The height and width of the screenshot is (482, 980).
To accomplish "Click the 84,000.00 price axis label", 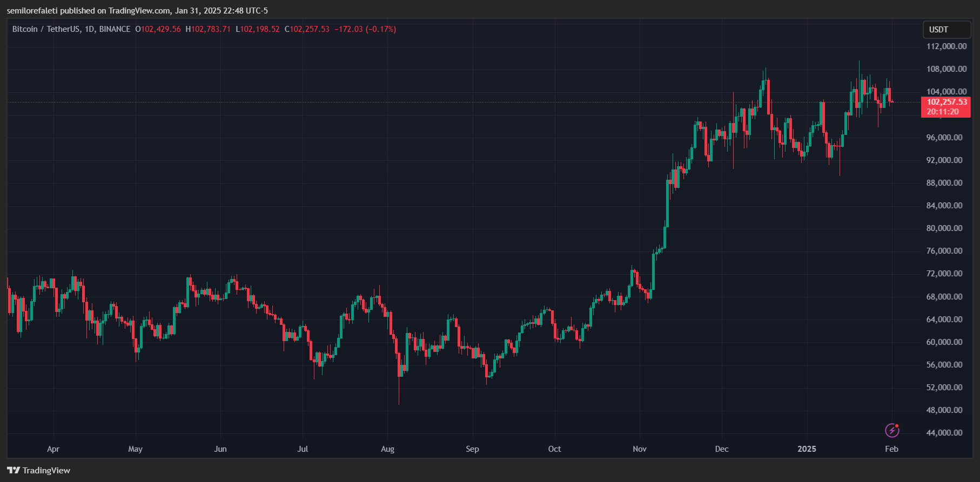I will tap(944, 206).
